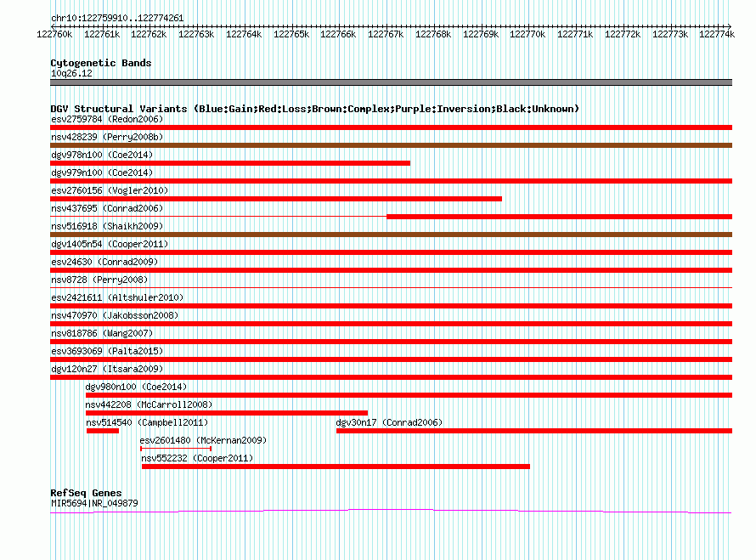
Task: Select the dgv980n100 red variant bar
Action: click(x=409, y=395)
